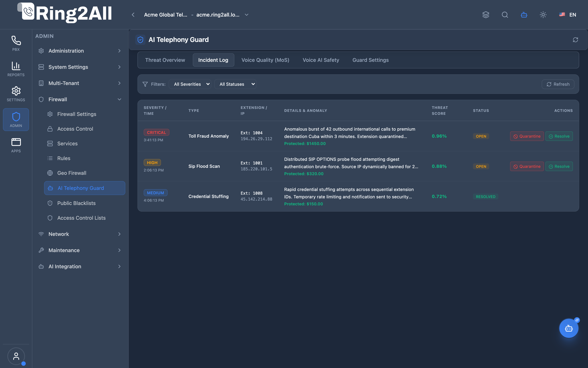
Task: Resolve the Toll Fraud Anomaly incident
Action: (559, 136)
